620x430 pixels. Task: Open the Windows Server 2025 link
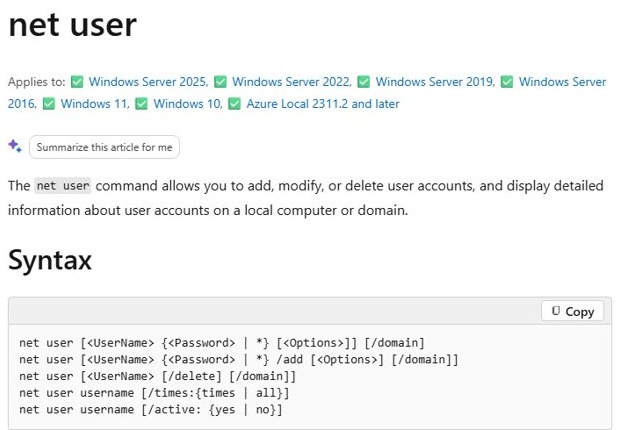point(148,82)
